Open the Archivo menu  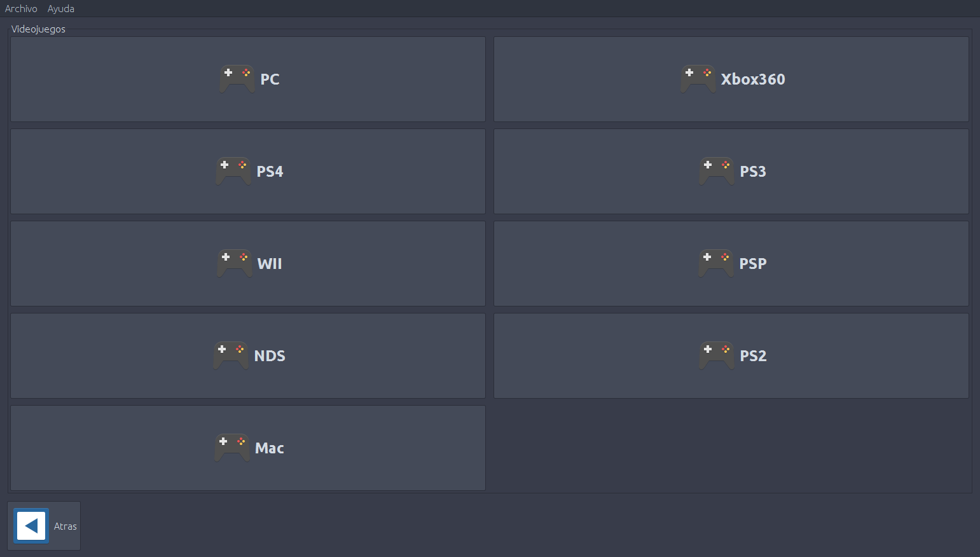[21, 9]
